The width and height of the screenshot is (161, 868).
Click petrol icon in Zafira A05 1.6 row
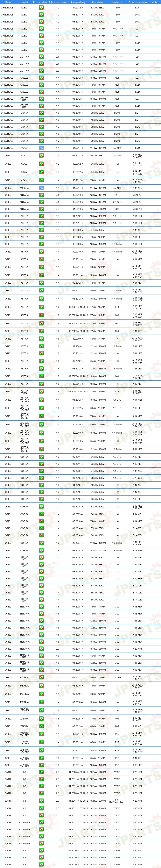(x=41, y=719)
